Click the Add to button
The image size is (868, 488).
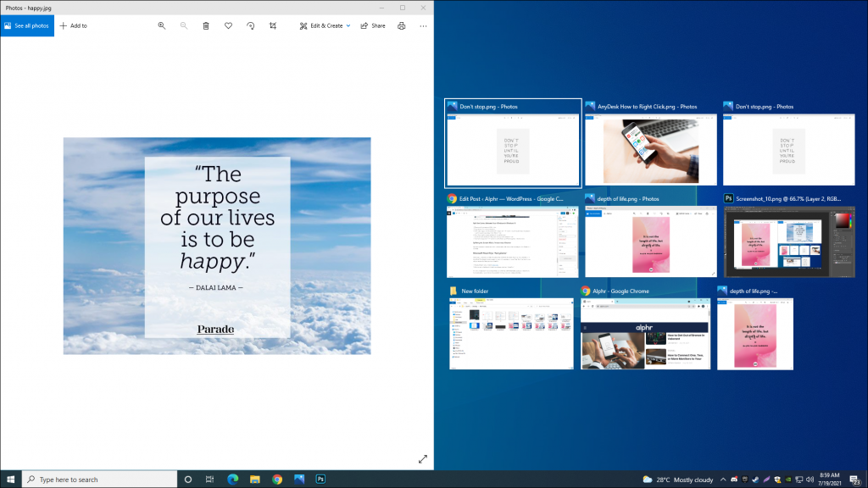(x=73, y=26)
